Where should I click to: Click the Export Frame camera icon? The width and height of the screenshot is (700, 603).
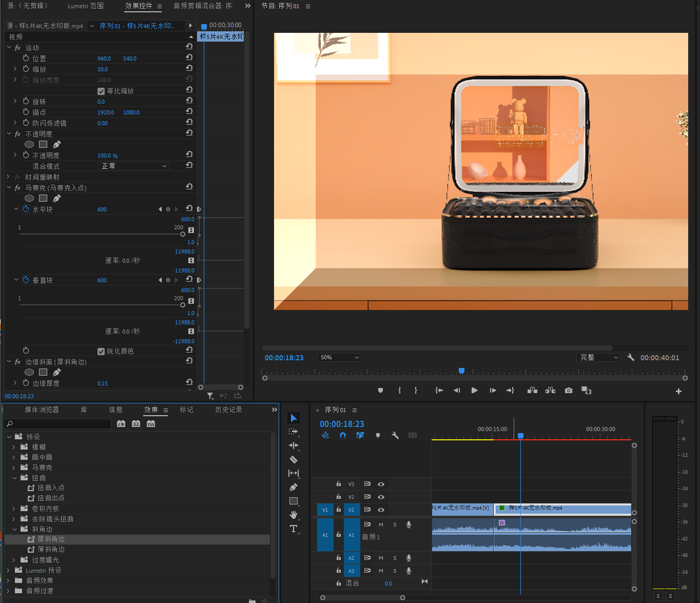tap(569, 391)
